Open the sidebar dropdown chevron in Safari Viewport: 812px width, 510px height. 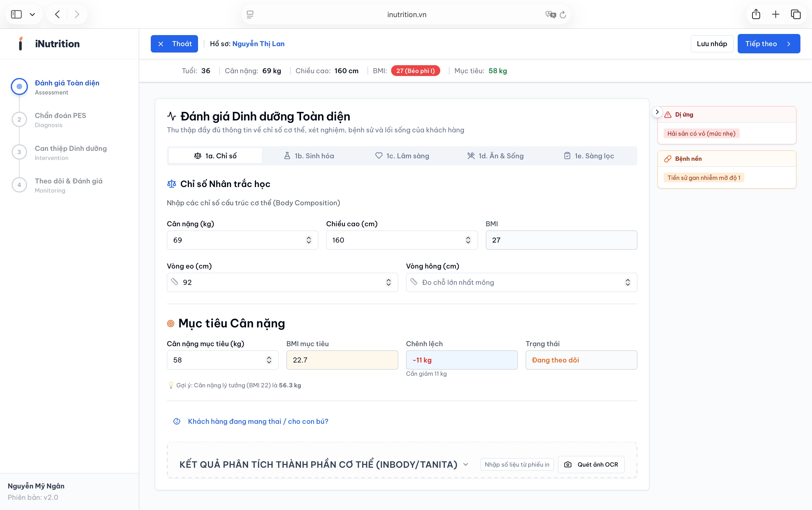pos(32,14)
